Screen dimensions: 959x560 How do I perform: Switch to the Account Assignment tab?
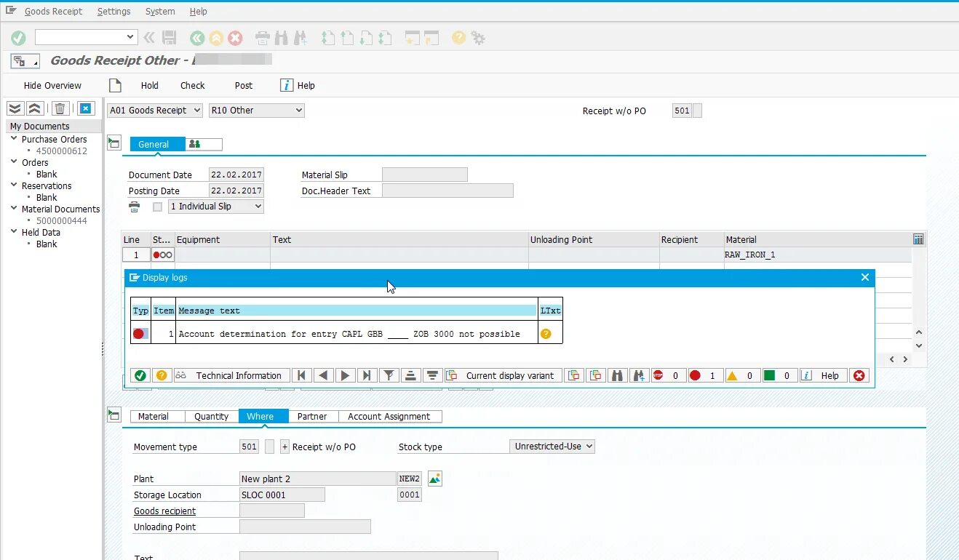(391, 416)
